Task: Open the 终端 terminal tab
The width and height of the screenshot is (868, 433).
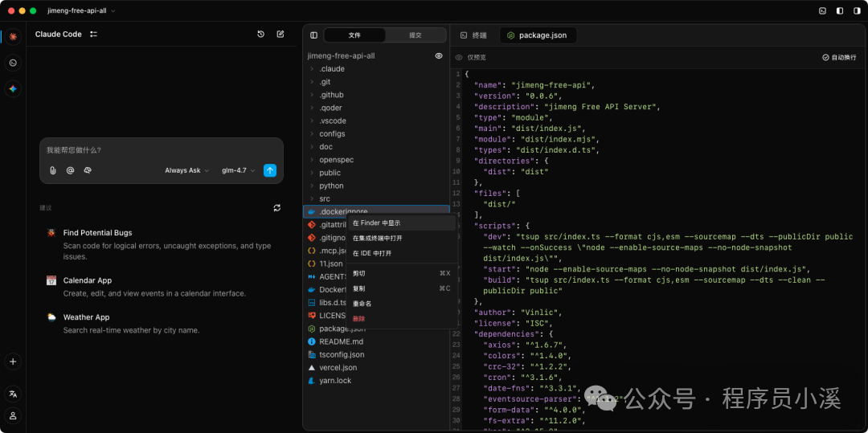Action: tap(474, 35)
